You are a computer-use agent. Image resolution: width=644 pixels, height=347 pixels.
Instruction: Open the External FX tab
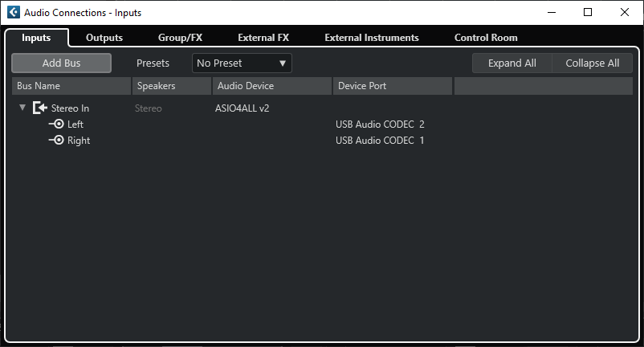(x=263, y=38)
